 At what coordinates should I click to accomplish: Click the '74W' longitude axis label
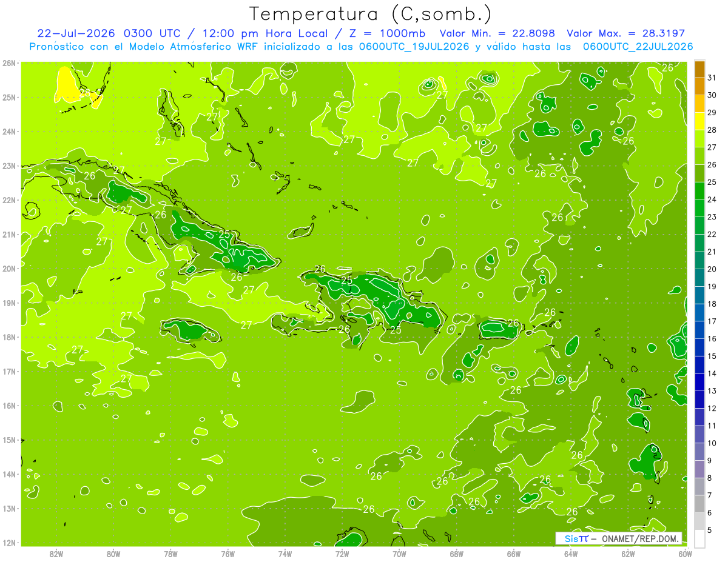click(285, 554)
